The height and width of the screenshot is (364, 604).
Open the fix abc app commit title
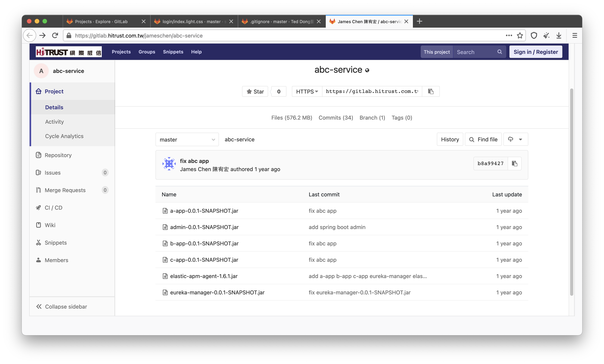[x=194, y=161]
